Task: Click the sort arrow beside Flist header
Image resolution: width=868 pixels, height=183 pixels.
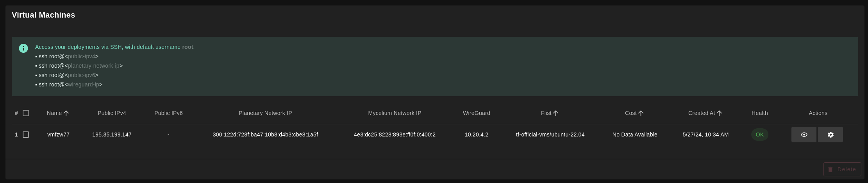Action: coord(555,113)
